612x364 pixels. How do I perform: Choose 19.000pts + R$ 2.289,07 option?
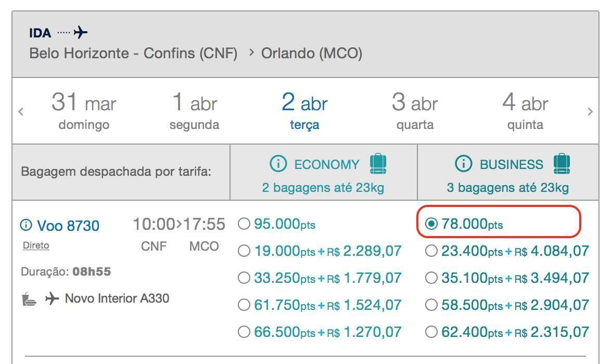[244, 251]
